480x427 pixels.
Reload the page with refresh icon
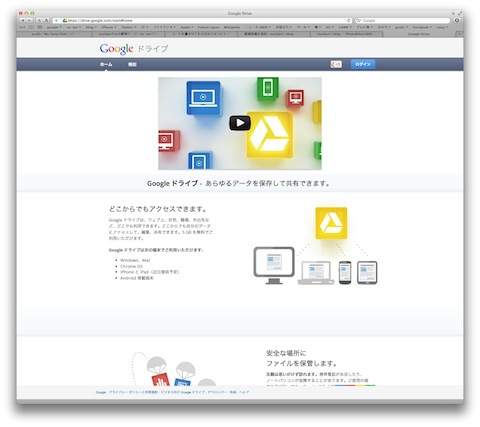349,20
